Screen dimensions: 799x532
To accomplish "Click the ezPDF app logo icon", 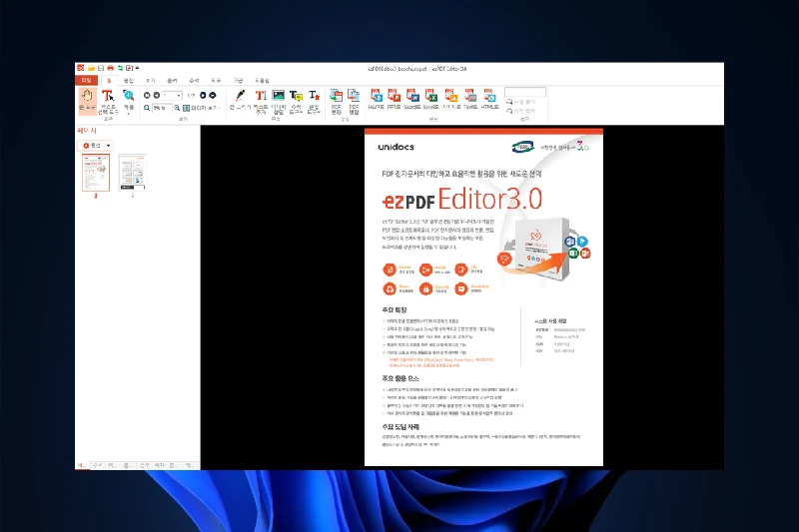I will [81, 68].
